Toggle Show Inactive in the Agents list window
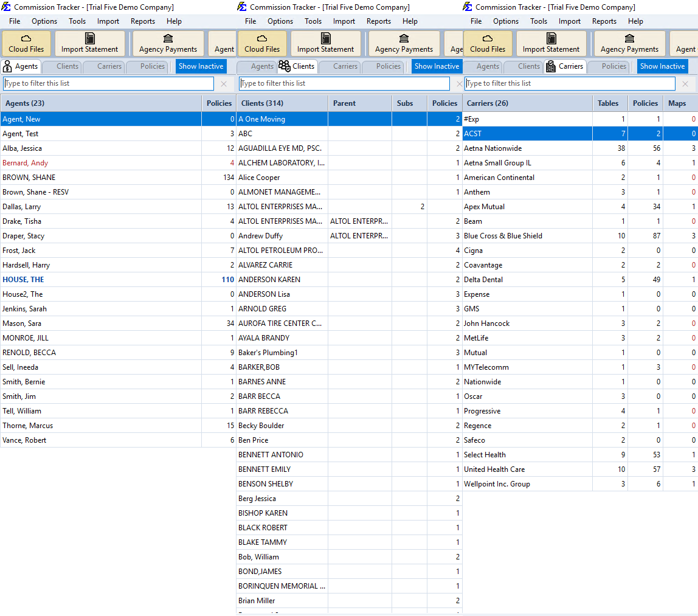This screenshot has height=616, width=698. point(201,66)
